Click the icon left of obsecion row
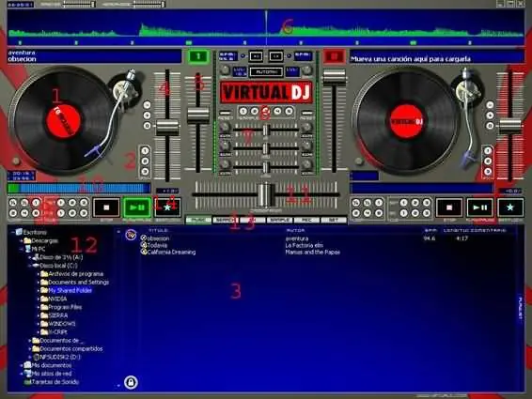The height and width of the screenshot is (399, 532). [x=144, y=238]
